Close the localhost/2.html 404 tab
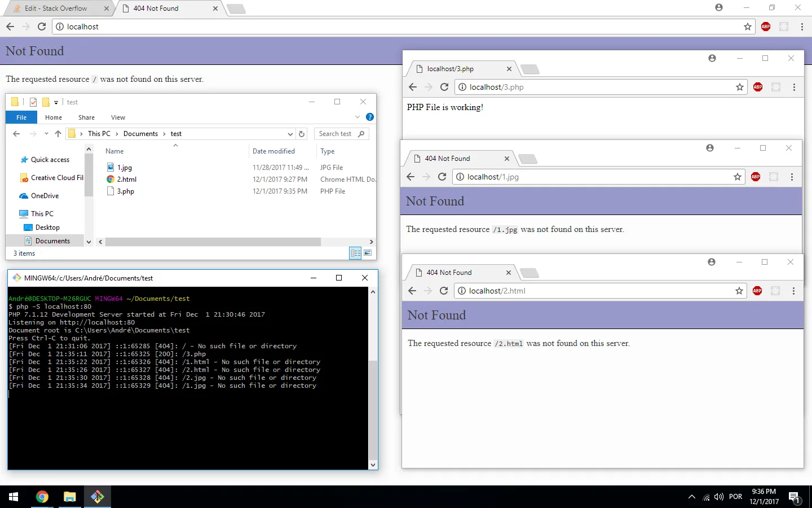Screen dimensions: 812x508 pyautogui.click(x=509, y=273)
